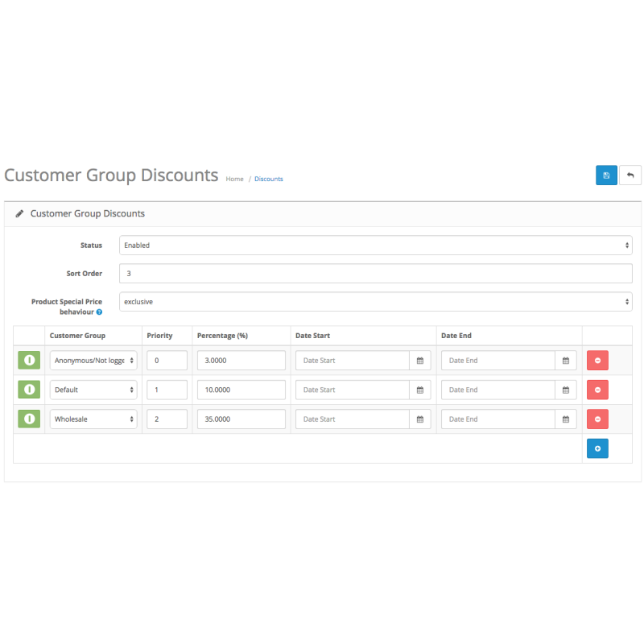Screen dimensions: 644x644
Task: Select the Priority field showing 2
Action: pos(167,419)
